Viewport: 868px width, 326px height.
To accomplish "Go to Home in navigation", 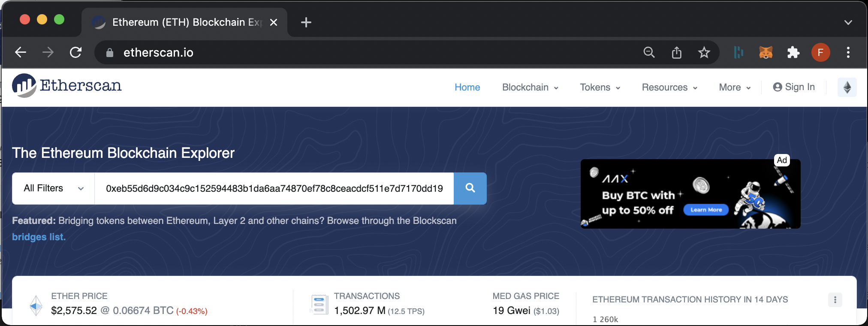I will pos(467,87).
